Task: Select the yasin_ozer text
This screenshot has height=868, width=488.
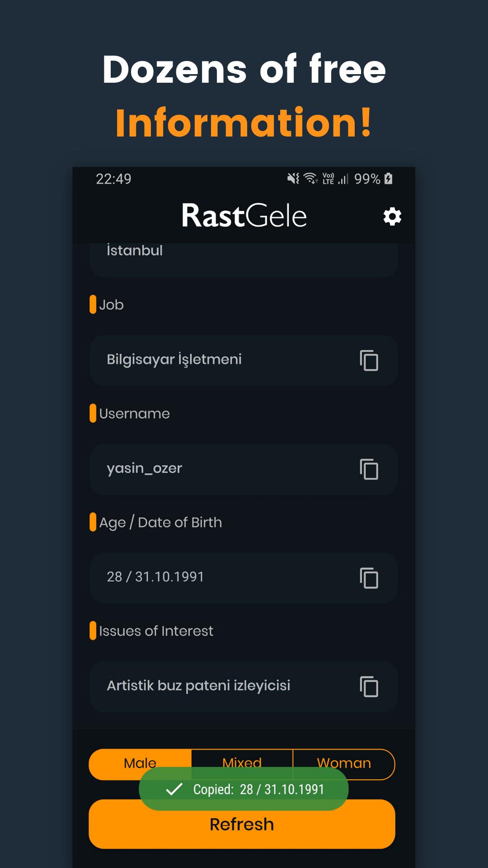Action: pos(144,468)
